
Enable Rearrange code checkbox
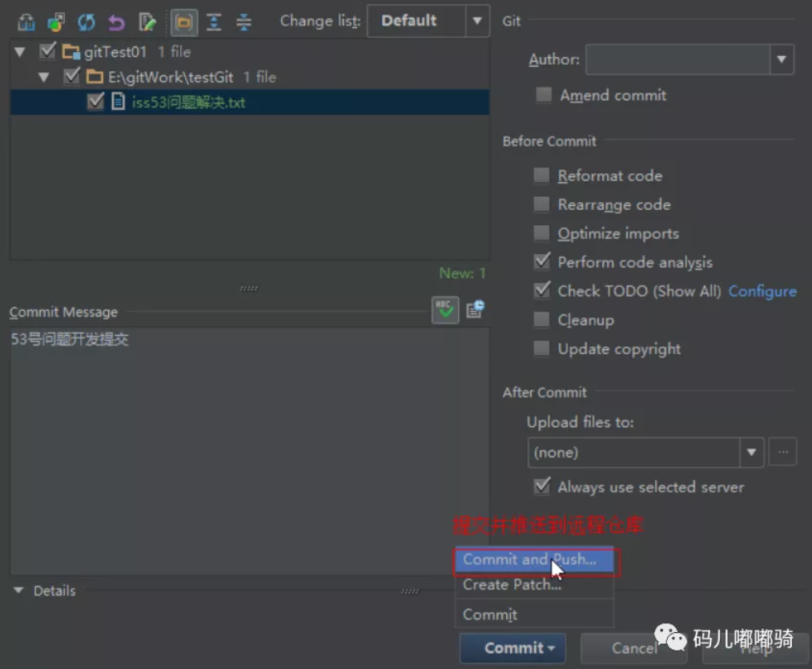point(541,204)
